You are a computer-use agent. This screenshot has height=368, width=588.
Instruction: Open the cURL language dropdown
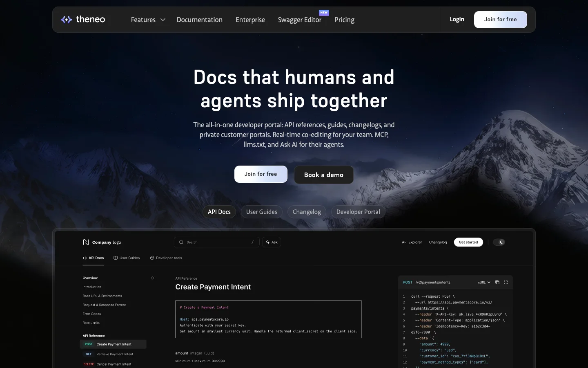[x=484, y=283]
